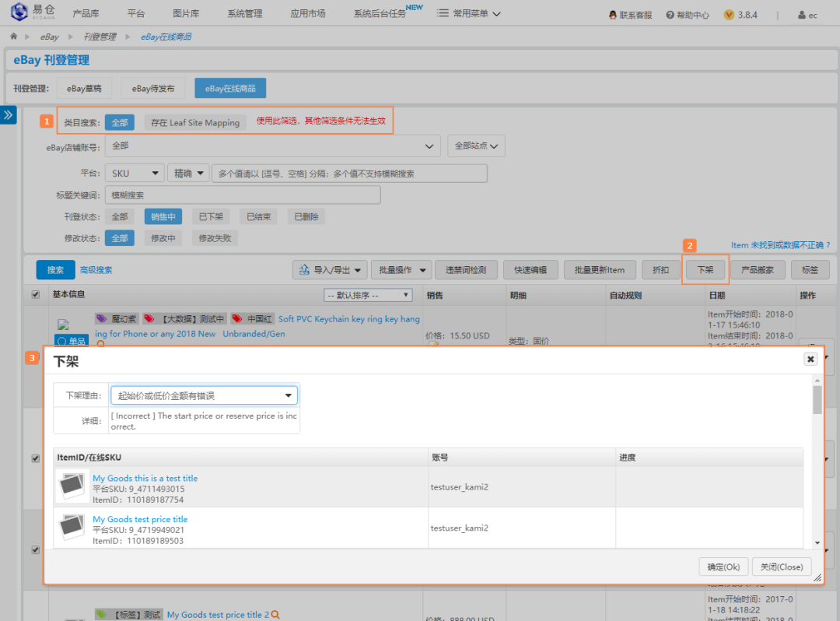The width and height of the screenshot is (840, 621).
Task: Expand the left sidebar double-arrow icon
Action: (8, 114)
